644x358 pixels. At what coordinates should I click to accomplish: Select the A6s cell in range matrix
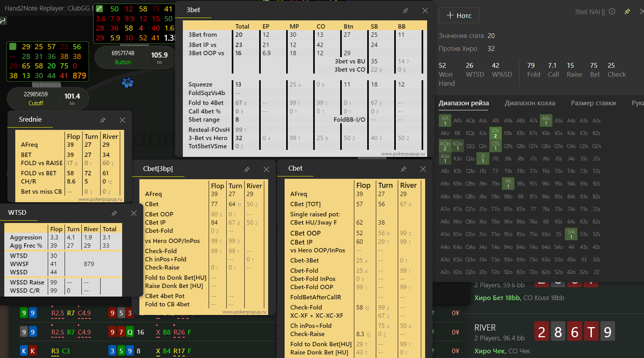[546, 121]
